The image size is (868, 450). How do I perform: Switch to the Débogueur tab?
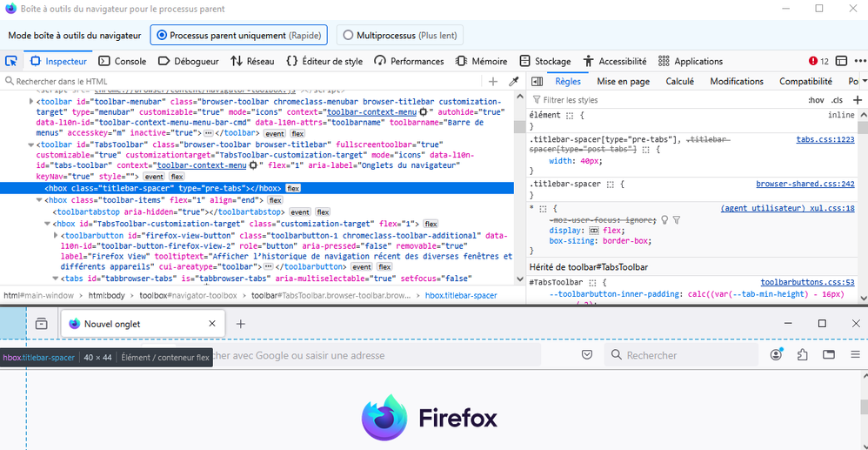(x=188, y=61)
